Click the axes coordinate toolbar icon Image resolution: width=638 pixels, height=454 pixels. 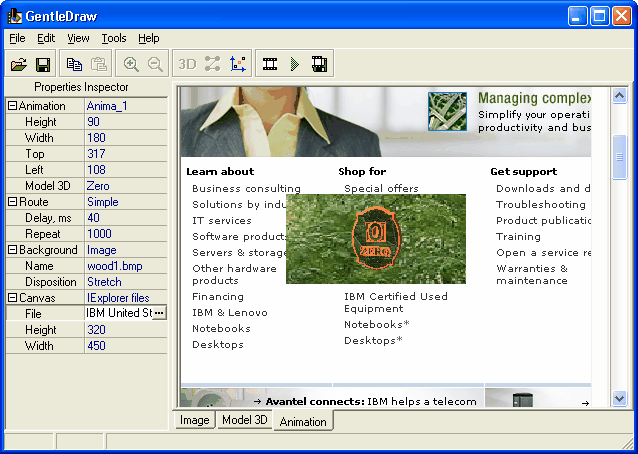pyautogui.click(x=238, y=64)
